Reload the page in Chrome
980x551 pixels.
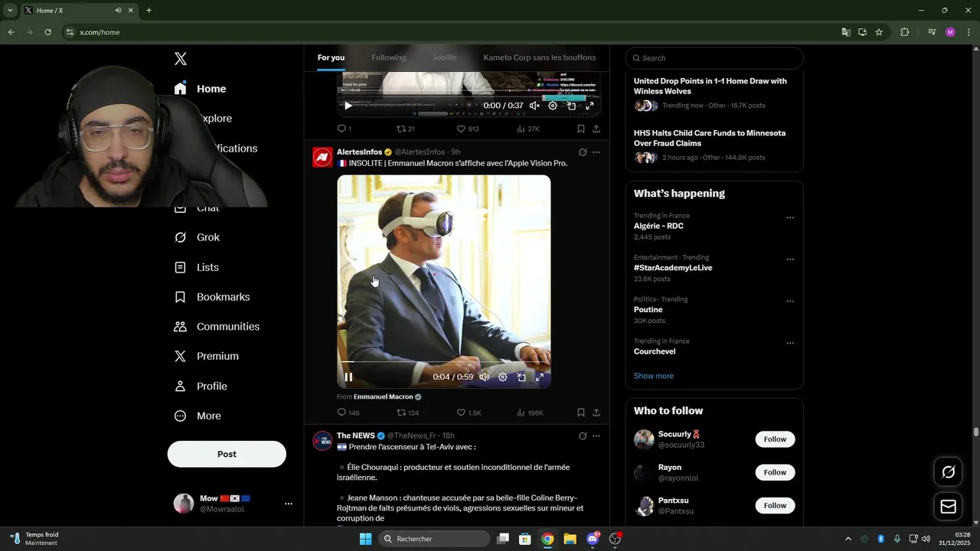click(47, 32)
